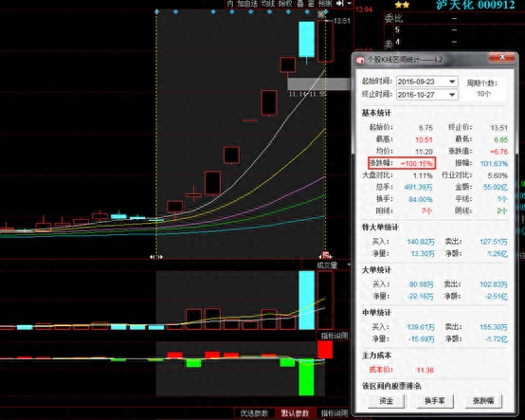Close the 个股K线区间统计 dialog
The width and height of the screenshot is (525, 420).
(x=502, y=57)
